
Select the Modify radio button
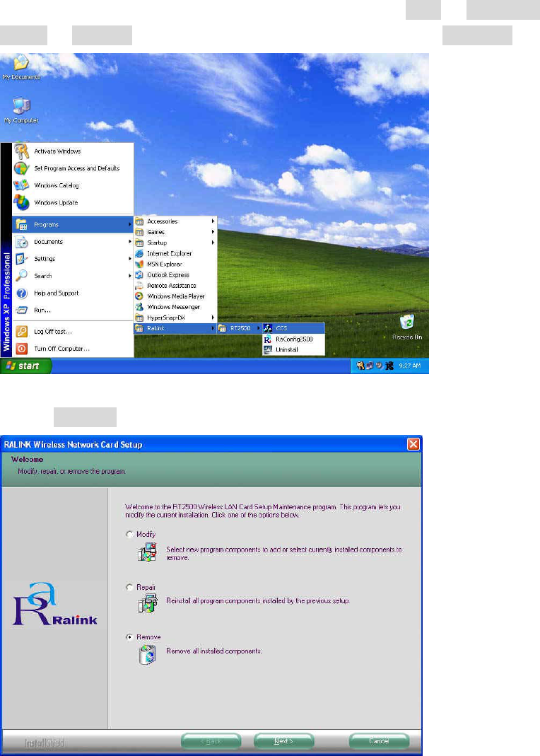[129, 534]
